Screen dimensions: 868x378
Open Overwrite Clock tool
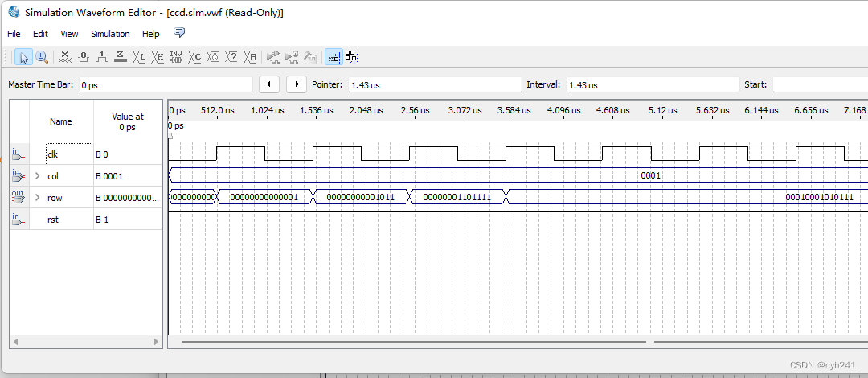213,57
